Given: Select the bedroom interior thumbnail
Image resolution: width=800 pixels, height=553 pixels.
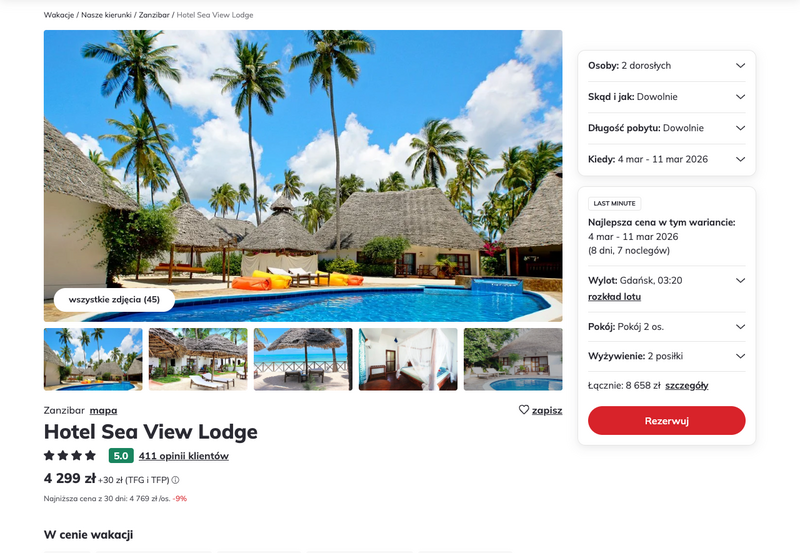Looking at the screenshot, I should 408,359.
